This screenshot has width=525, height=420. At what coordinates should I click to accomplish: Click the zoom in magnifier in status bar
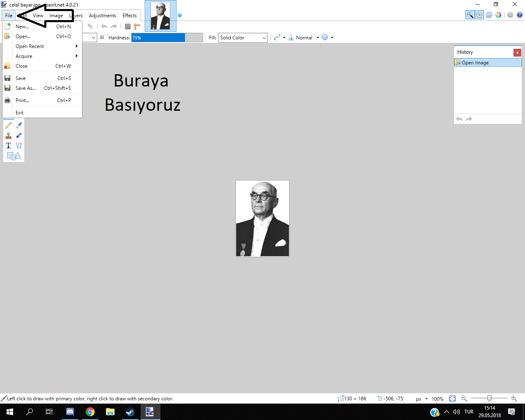514,399
